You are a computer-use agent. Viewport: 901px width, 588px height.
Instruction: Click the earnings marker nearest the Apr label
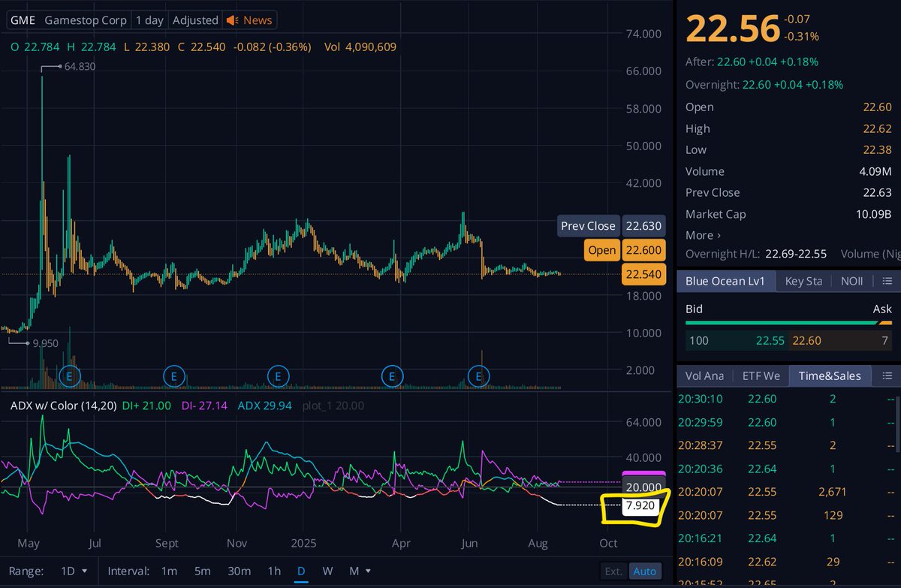click(x=392, y=375)
